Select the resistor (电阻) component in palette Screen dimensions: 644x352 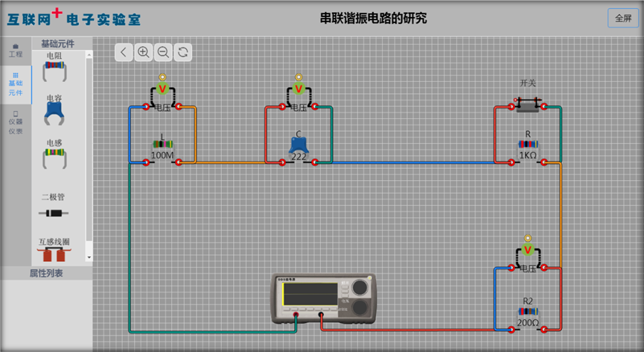(x=55, y=69)
